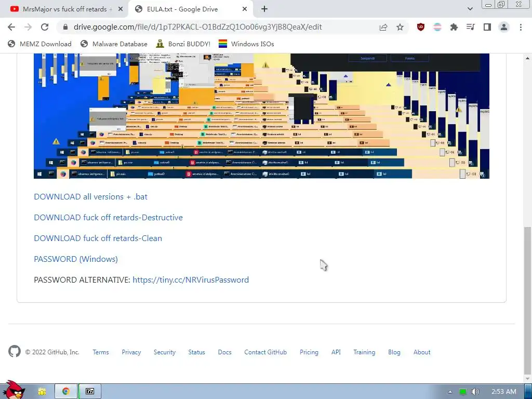532x399 pixels.
Task: Click the striped flag extension icon
Action: 437,27
